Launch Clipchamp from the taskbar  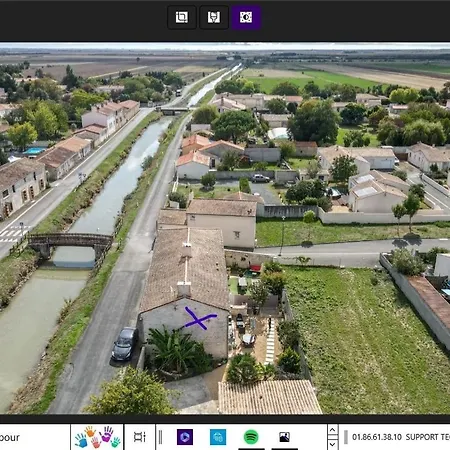(185, 437)
